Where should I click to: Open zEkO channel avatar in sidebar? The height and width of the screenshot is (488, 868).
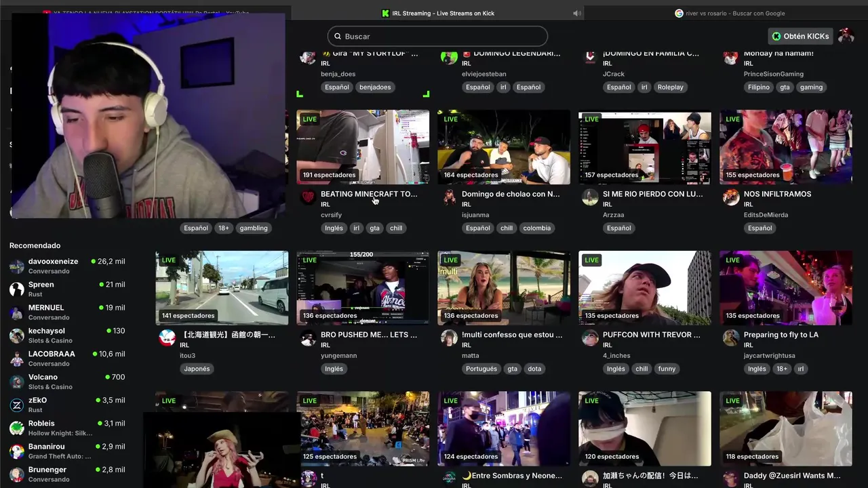coord(17,405)
